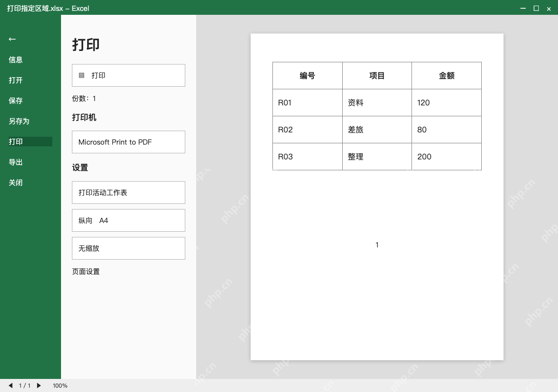Image resolution: width=558 pixels, height=392 pixels.
Task: Click the 200 amount cell
Action: pyautogui.click(x=447, y=157)
